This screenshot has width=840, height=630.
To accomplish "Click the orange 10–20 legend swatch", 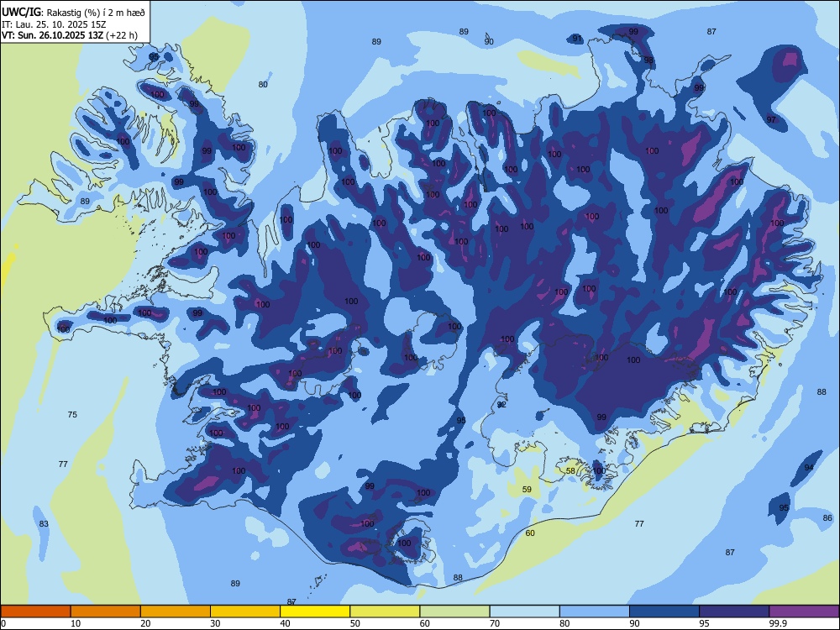I will click(x=106, y=612).
